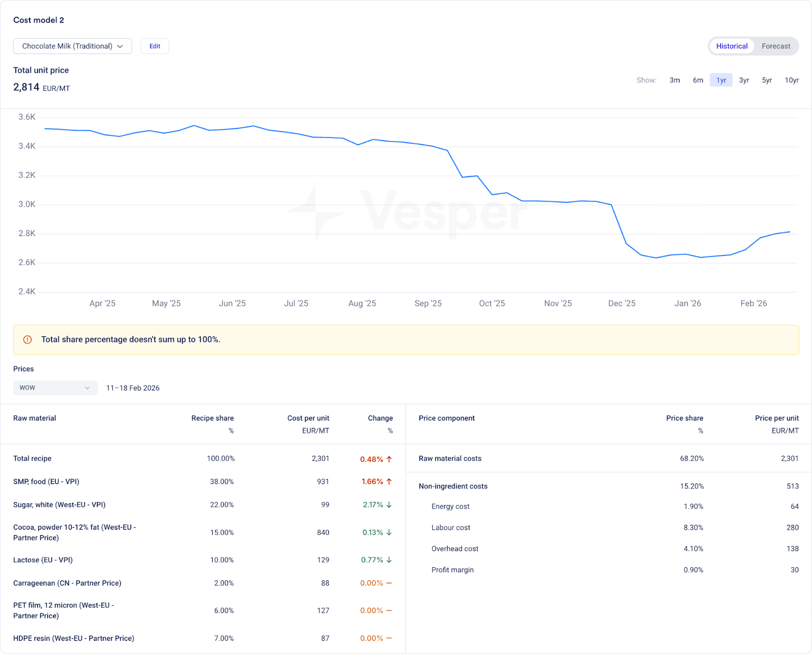Image resolution: width=812 pixels, height=654 pixels.
Task: Select the 10yr time range
Action: click(792, 80)
